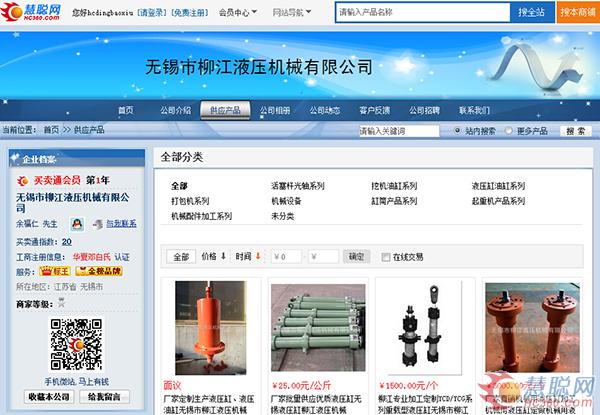The height and width of the screenshot is (415, 600).
Task: Click the company name link in 企业档案
Action: pyautogui.click(x=72, y=203)
